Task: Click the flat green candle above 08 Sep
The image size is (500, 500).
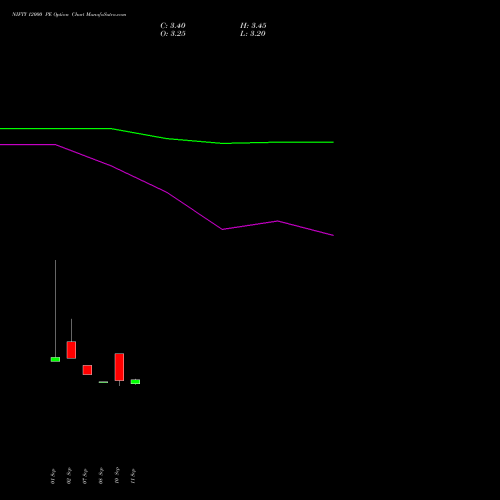Action: (x=103, y=382)
